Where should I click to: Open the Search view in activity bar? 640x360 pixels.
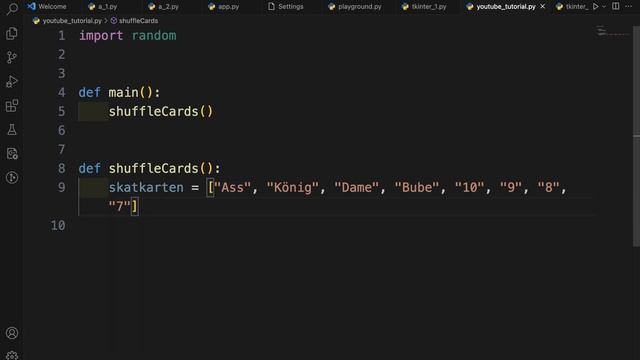tap(12, 9)
